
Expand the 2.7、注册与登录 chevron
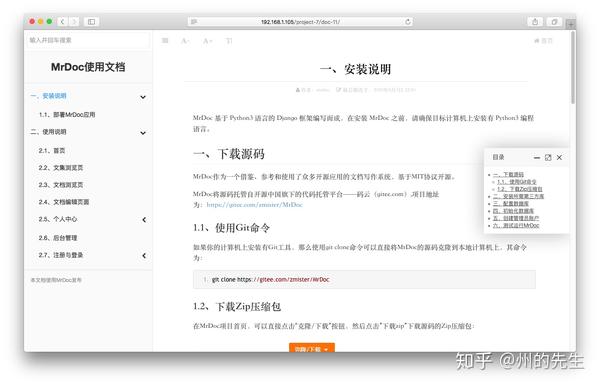pos(144,256)
